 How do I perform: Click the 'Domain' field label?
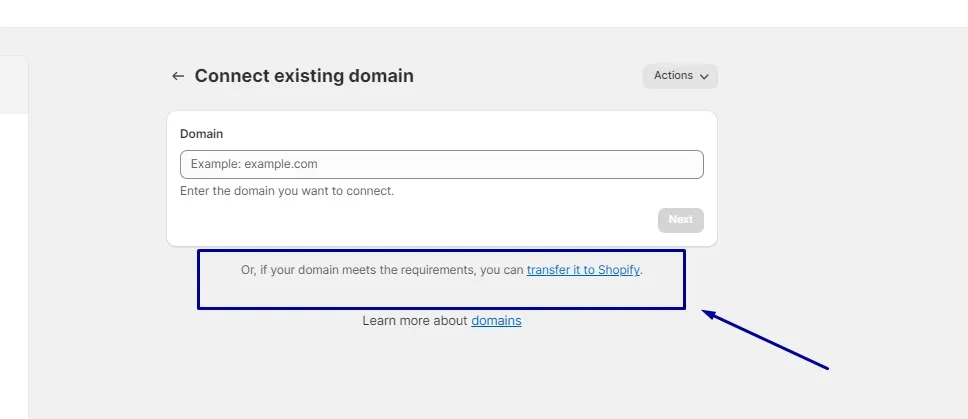point(201,134)
